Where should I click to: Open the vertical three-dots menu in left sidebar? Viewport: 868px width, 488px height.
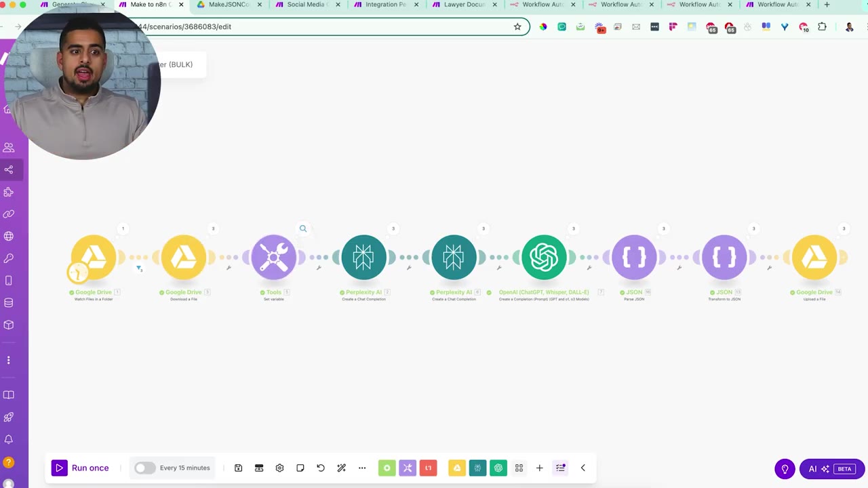click(x=9, y=360)
